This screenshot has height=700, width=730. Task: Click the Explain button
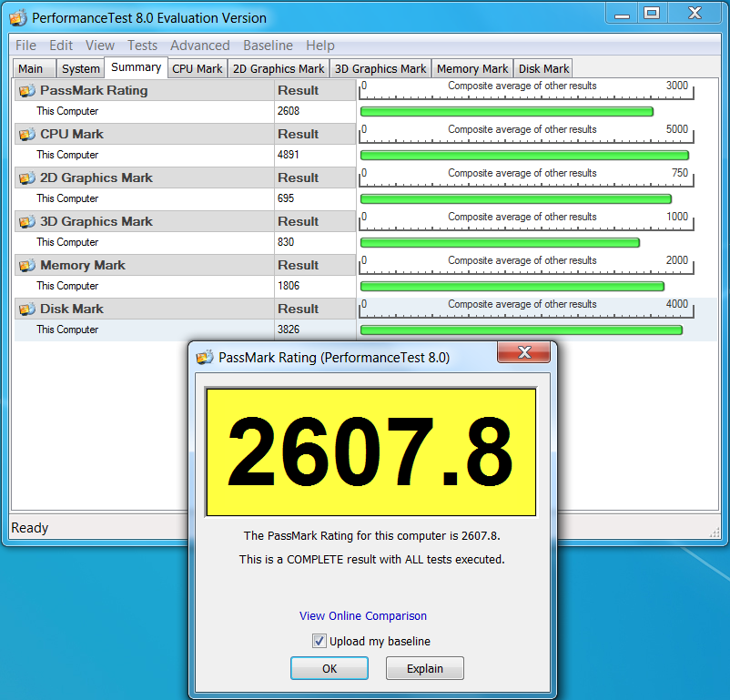(424, 668)
